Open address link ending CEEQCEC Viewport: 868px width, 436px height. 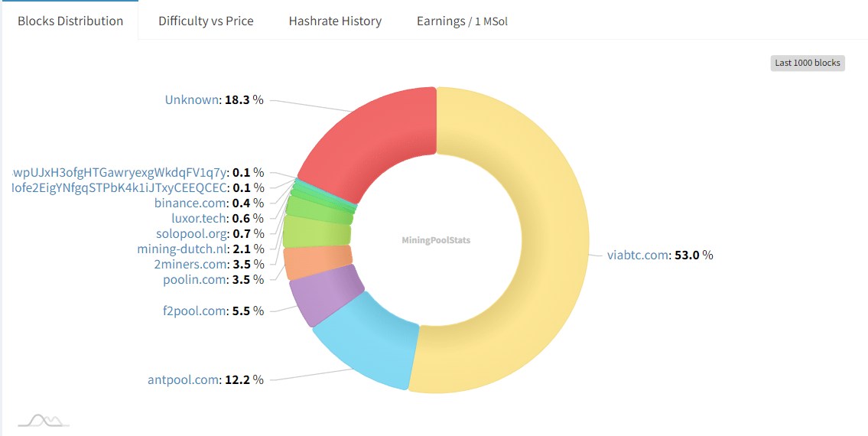[x=119, y=187]
